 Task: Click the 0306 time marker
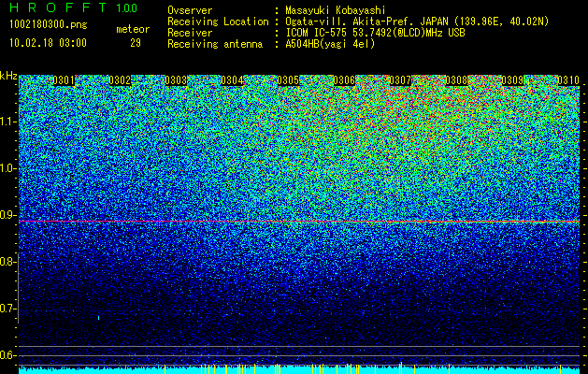(344, 80)
